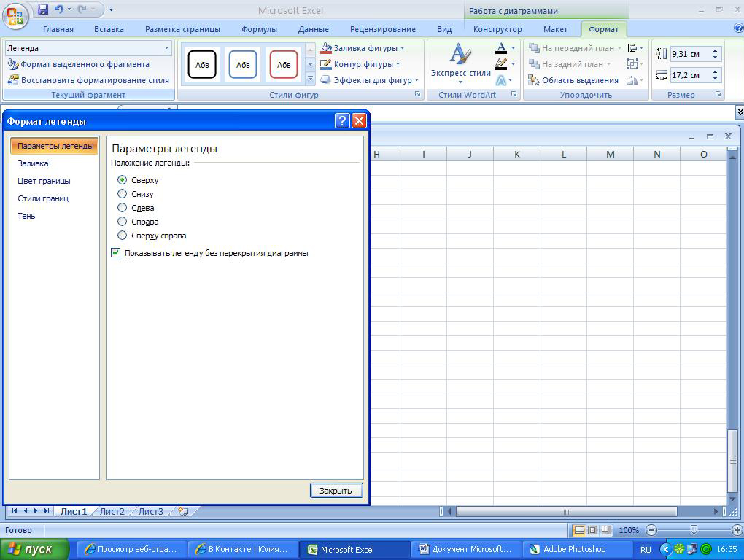This screenshot has height=560, width=744.
Task: Open the Shape Fill (Заливка фигуры) options
Action: coord(363,48)
